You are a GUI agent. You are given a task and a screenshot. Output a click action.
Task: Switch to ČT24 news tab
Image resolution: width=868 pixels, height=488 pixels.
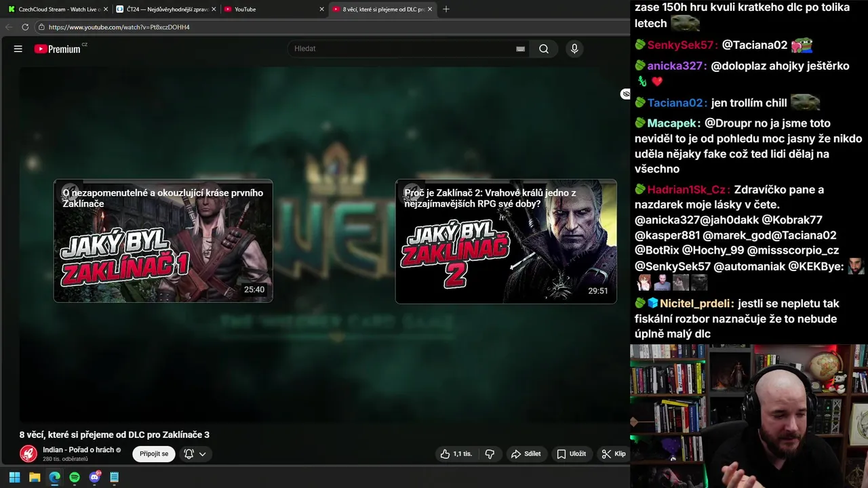coord(165,9)
